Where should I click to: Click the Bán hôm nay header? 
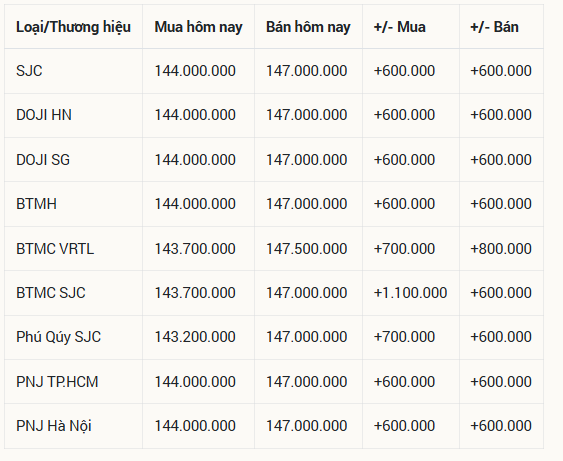[308, 27]
